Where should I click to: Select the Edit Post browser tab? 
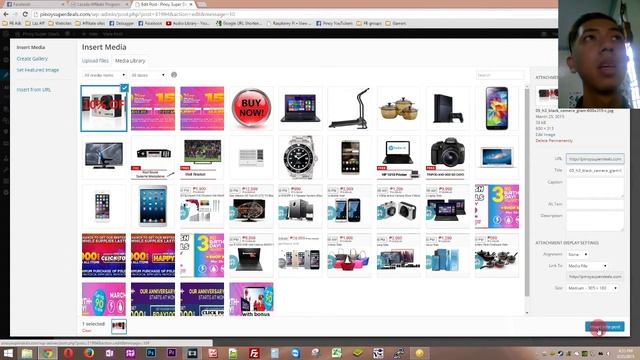163,4
